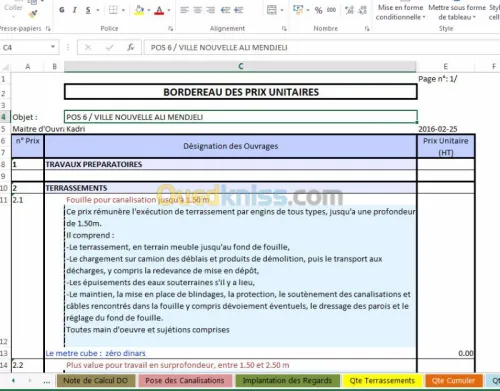The height and width of the screenshot is (391, 500).
Task: Toggle underline (S) formatting
Action: point(88,10)
